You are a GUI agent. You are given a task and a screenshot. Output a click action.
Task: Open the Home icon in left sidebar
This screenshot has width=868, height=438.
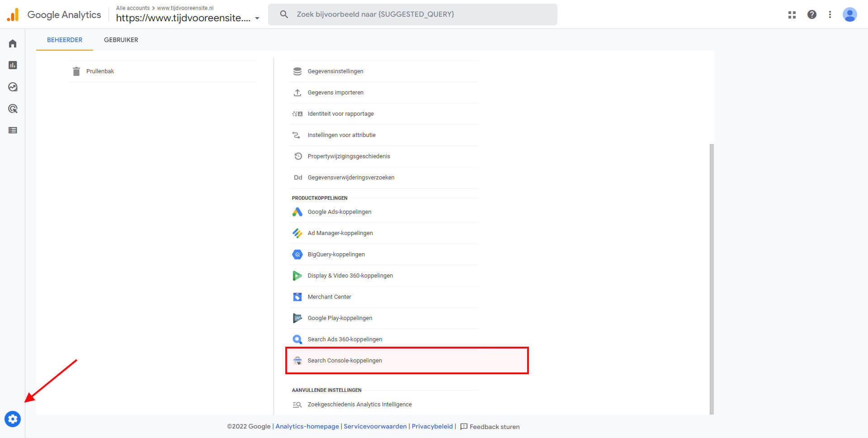pos(13,43)
